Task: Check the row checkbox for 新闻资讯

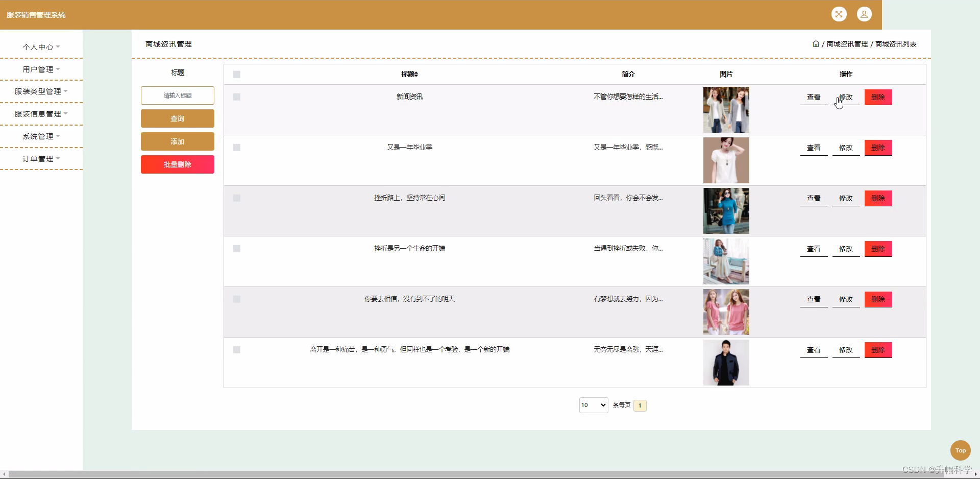Action: (237, 97)
